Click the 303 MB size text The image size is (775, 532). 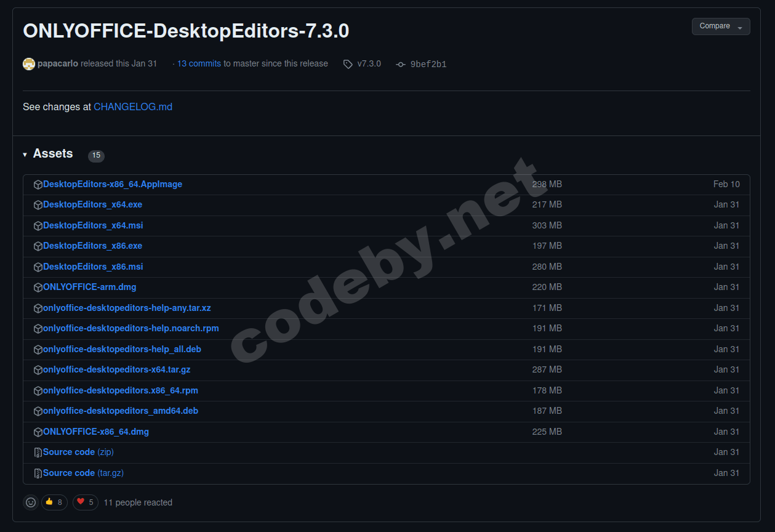tap(547, 225)
